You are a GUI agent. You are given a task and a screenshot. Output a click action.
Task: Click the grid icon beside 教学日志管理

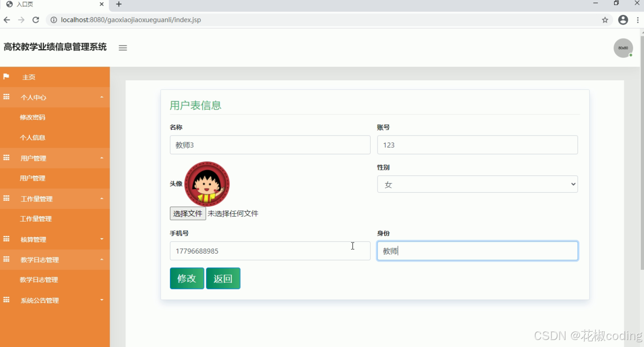point(6,259)
